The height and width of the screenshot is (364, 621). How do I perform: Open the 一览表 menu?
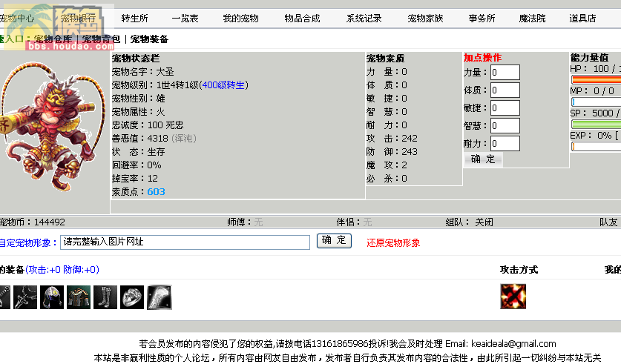coord(185,19)
